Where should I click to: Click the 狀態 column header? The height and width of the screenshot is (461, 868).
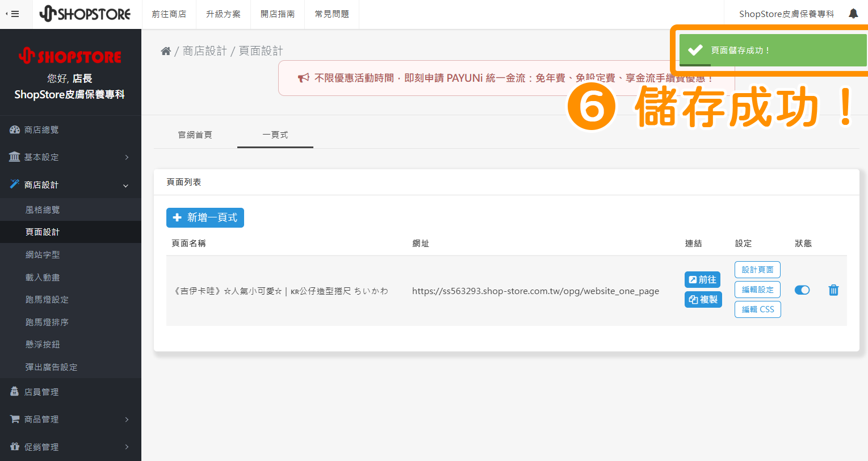pyautogui.click(x=803, y=243)
